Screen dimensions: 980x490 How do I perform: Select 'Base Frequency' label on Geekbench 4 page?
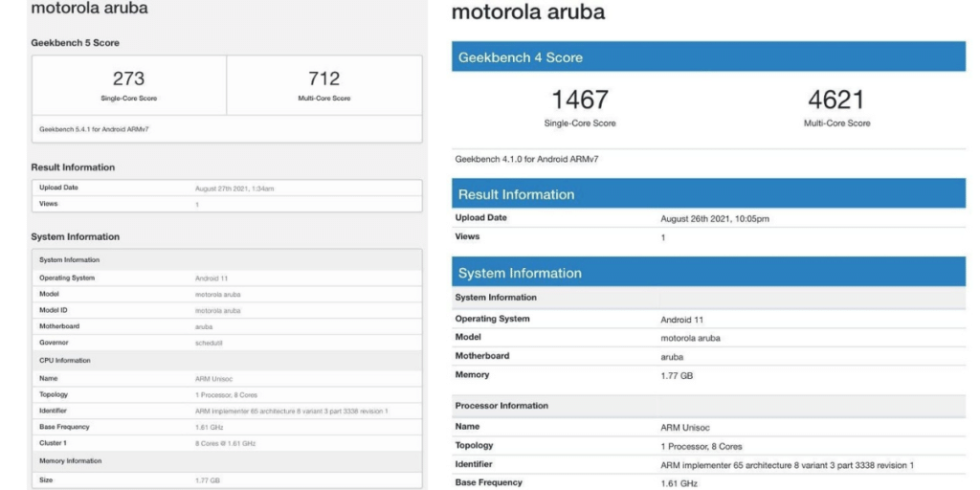coord(489,482)
